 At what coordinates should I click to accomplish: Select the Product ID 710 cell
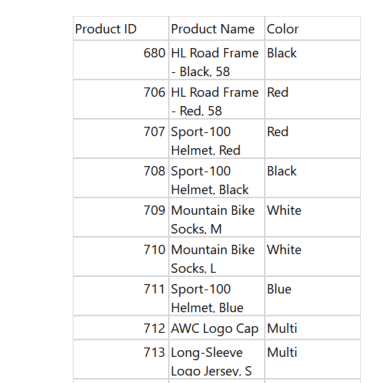point(121,257)
